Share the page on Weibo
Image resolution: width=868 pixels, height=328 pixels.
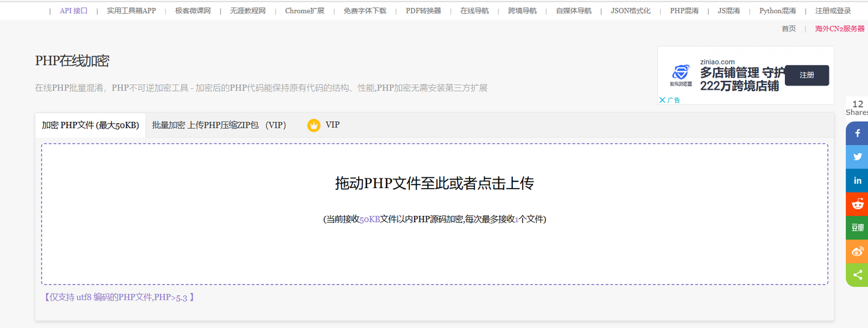pyautogui.click(x=857, y=251)
